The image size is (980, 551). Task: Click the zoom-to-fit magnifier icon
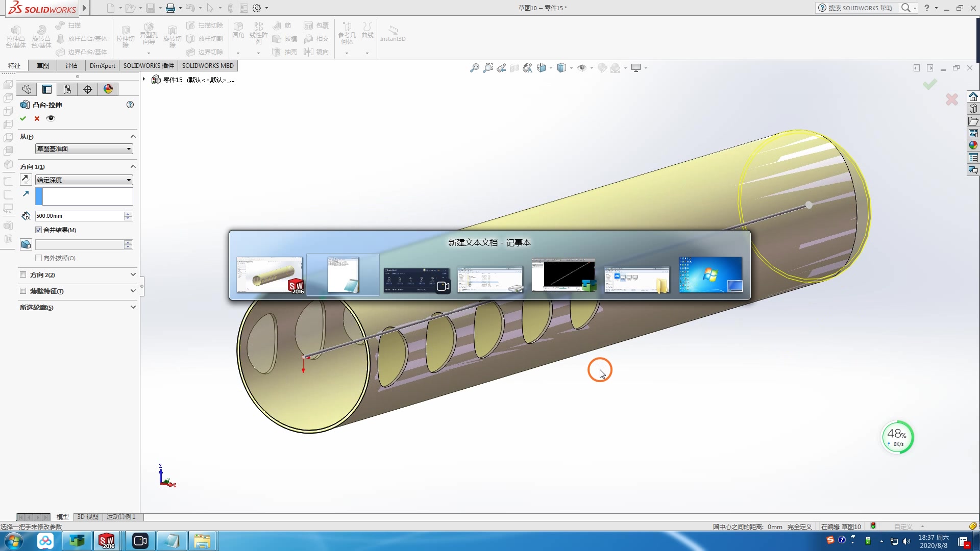[474, 68]
